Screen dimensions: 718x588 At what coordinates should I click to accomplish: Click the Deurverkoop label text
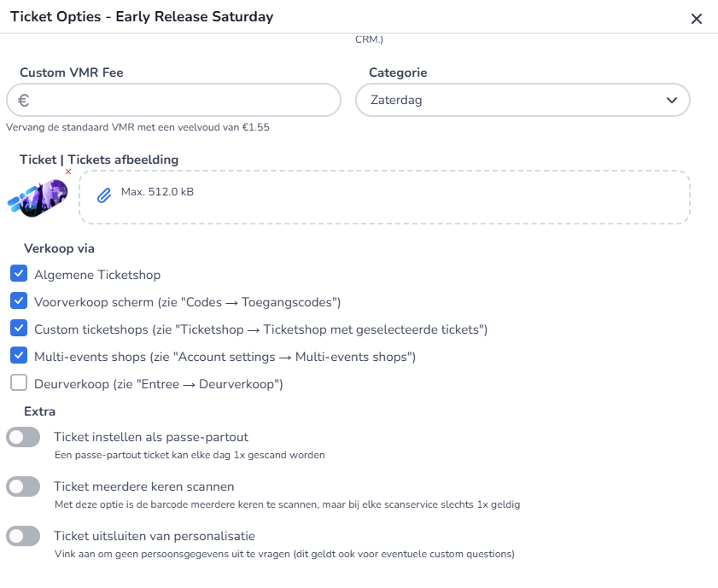[x=158, y=384]
